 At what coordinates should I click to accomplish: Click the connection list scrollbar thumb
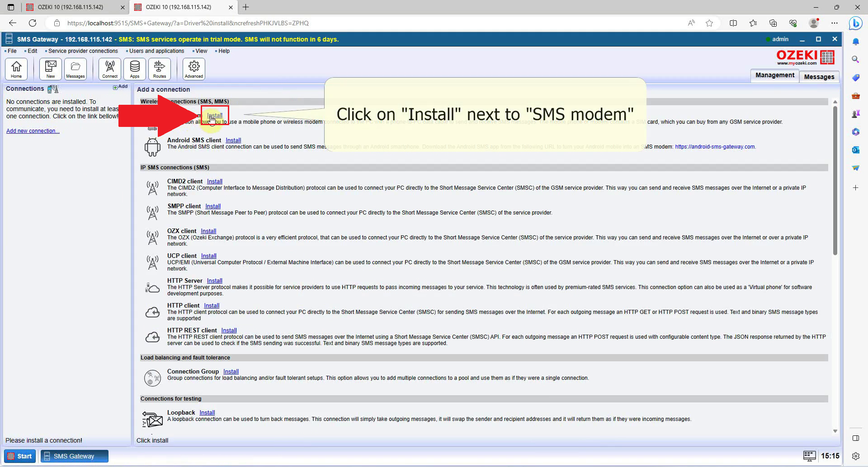click(835, 181)
